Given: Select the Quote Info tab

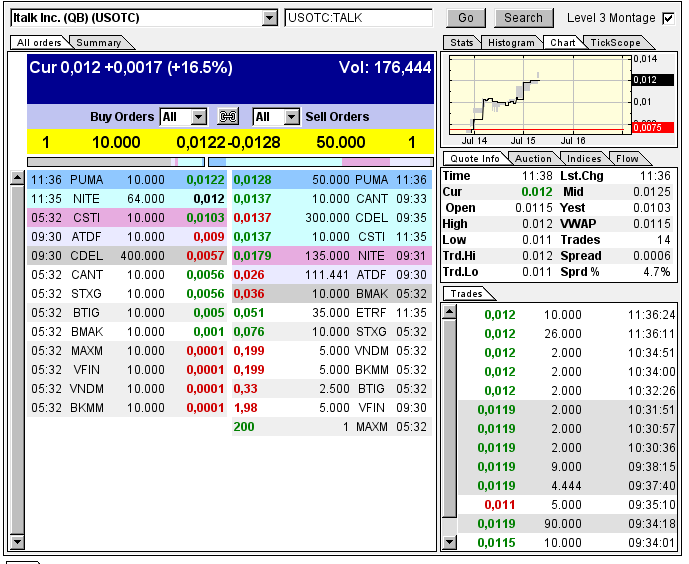Looking at the screenshot, I should [475, 159].
